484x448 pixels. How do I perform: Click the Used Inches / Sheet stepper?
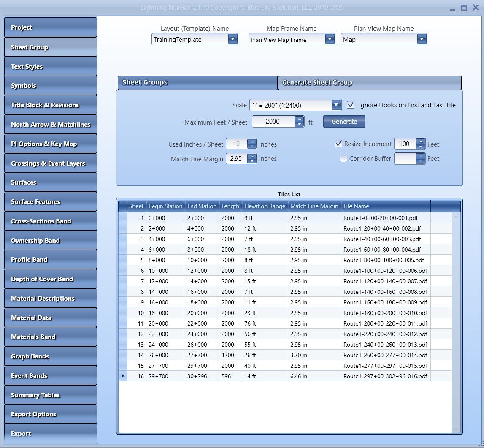click(252, 144)
